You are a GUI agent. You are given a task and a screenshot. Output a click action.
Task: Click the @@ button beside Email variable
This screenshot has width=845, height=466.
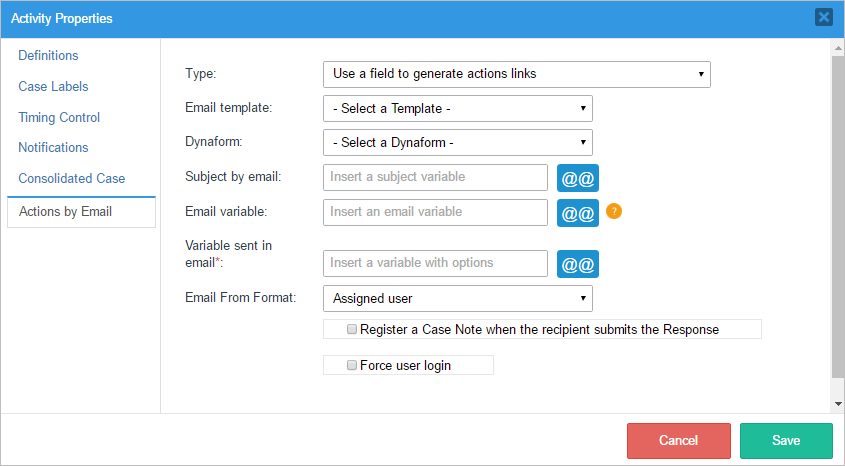click(578, 213)
